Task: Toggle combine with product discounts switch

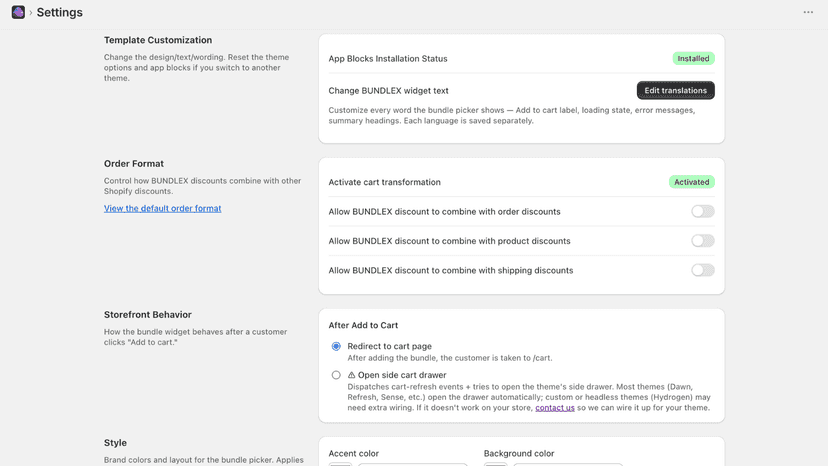Action: click(x=702, y=241)
